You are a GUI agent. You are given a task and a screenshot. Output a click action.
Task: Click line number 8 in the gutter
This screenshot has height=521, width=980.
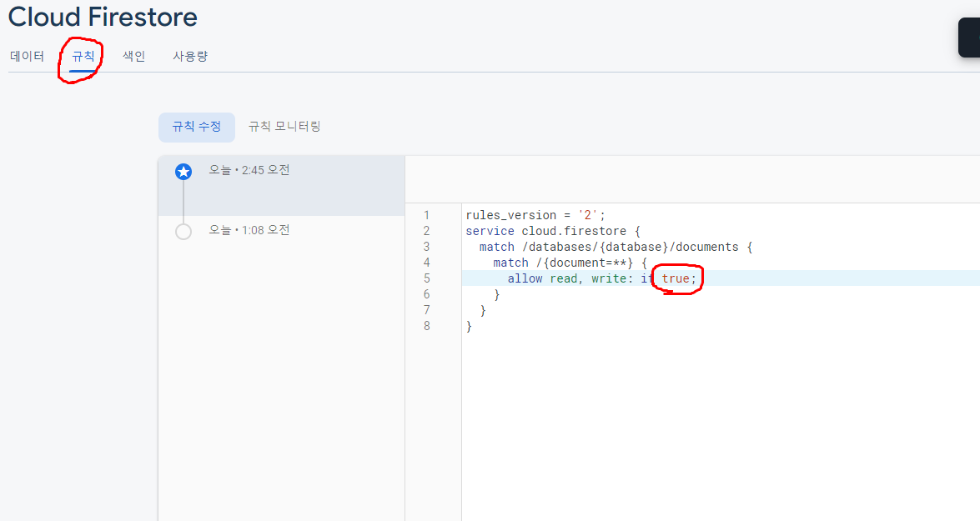coord(427,326)
